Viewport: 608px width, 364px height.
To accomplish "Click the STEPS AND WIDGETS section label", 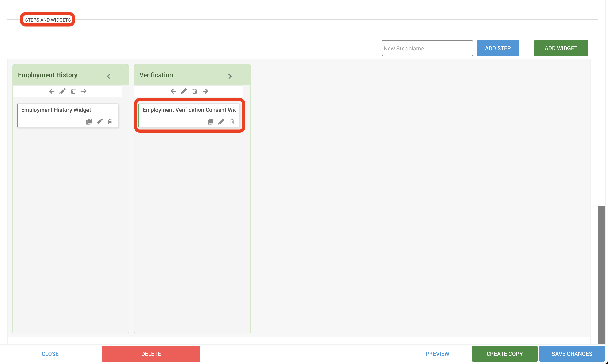I will pyautogui.click(x=48, y=20).
